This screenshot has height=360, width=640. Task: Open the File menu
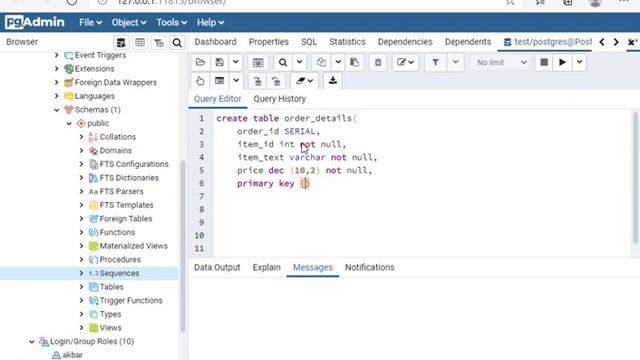pos(90,22)
